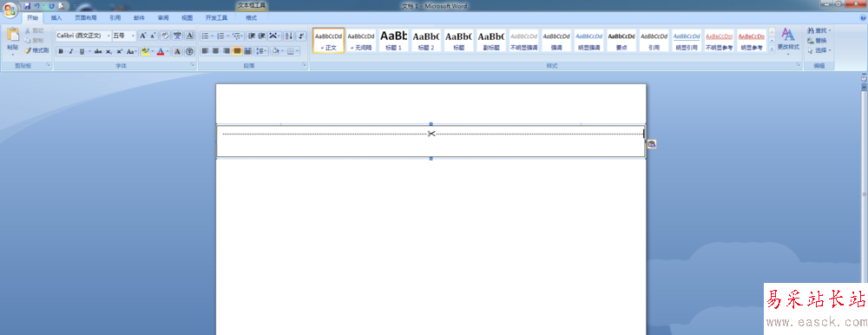Open the 选择 select dropdown

coord(819,50)
